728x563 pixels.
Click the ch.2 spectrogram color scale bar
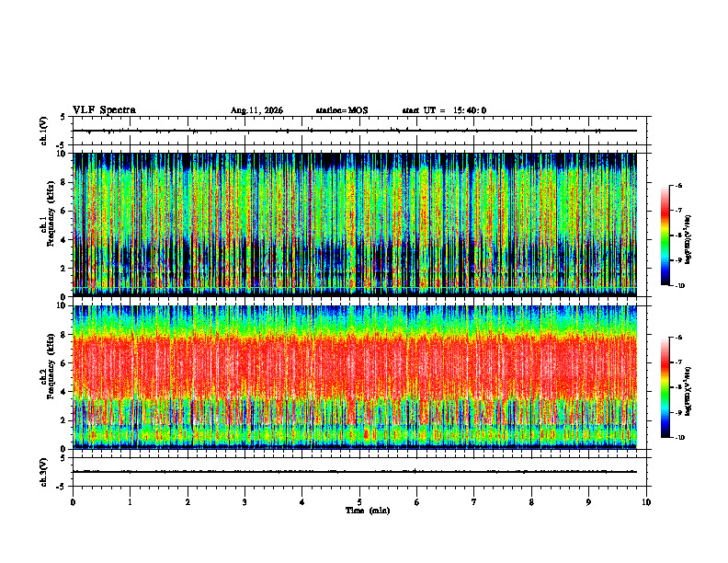pyautogui.click(x=665, y=387)
